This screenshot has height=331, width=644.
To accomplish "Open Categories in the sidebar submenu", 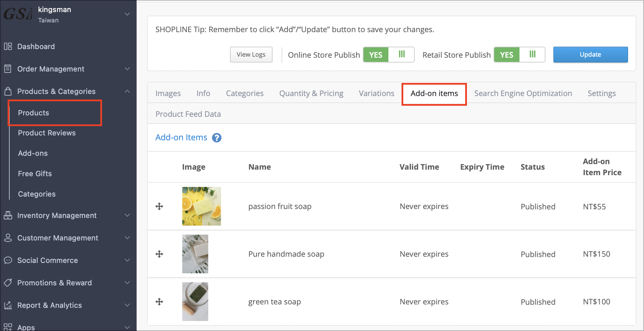I will pyautogui.click(x=37, y=194).
